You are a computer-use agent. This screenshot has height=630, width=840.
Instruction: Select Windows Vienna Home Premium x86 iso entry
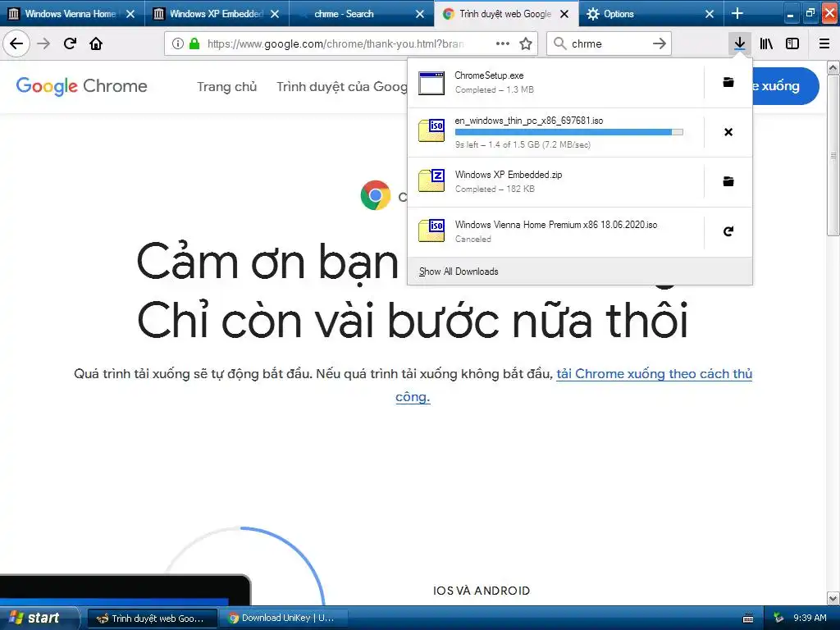tap(555, 231)
